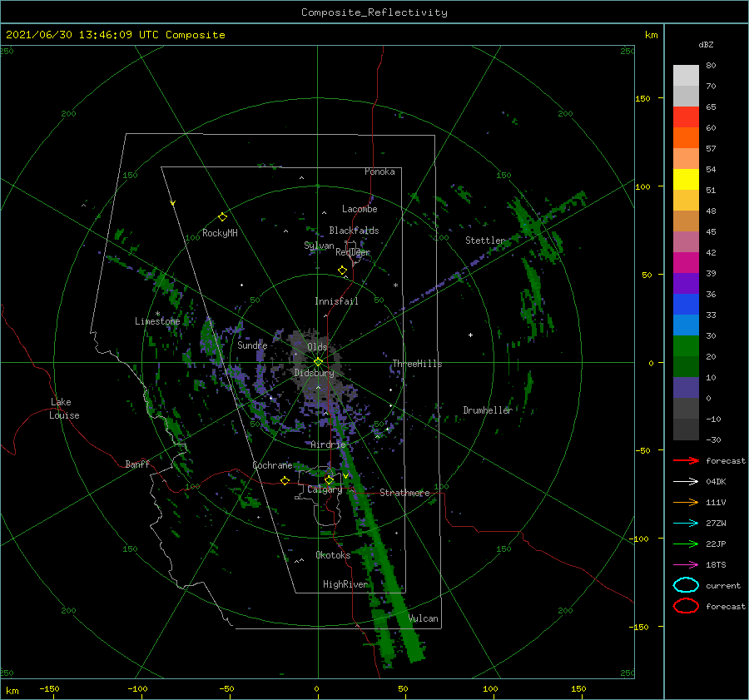
Task: Click the Drumheller town label
Action: pyautogui.click(x=488, y=410)
